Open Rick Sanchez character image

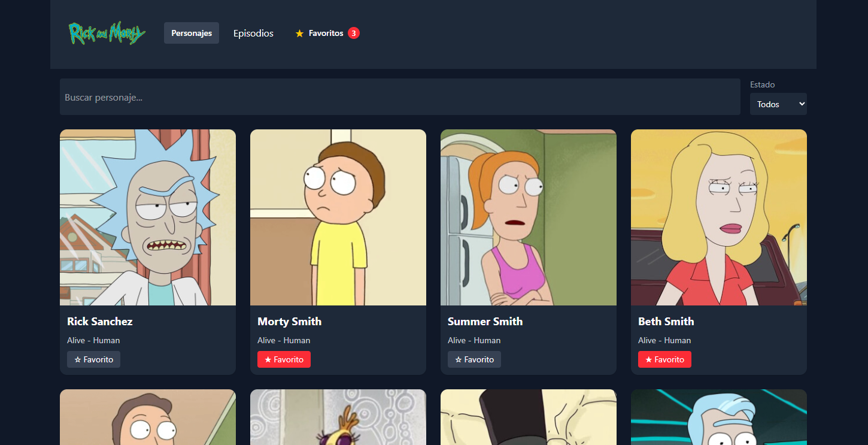148,217
